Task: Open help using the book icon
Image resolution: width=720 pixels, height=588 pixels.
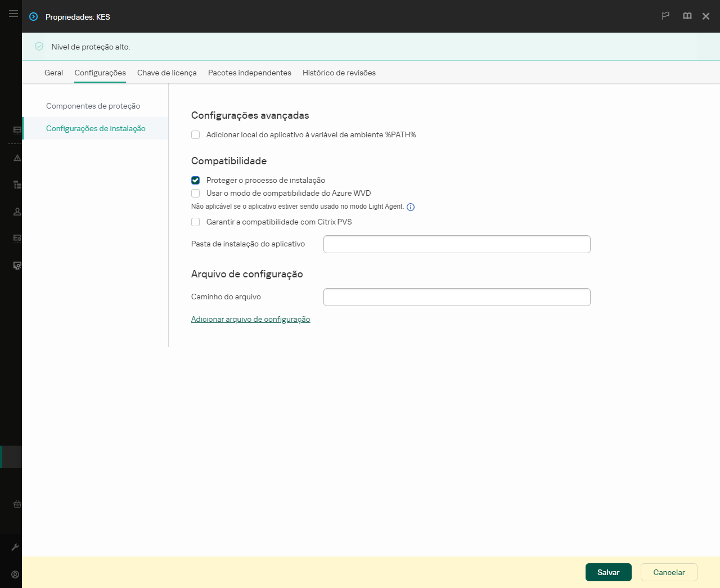Action: click(687, 16)
